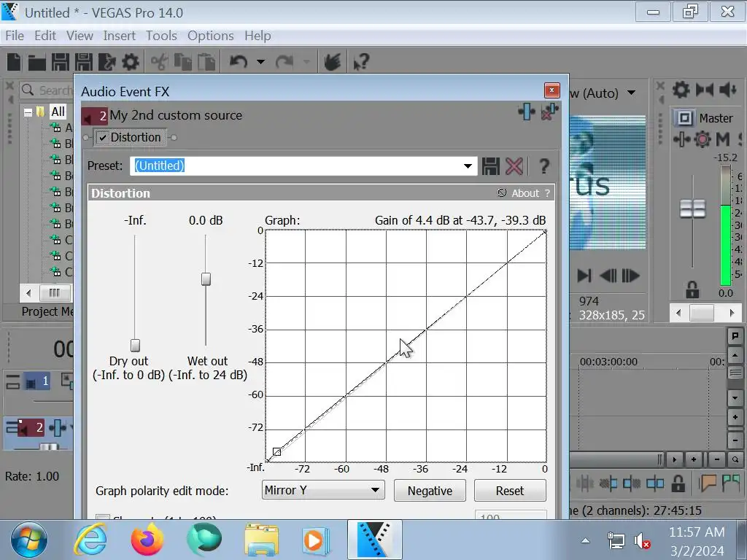Click the Save As floppy icon
Viewport: 747px width, 560px height.
pyautogui.click(x=83, y=62)
